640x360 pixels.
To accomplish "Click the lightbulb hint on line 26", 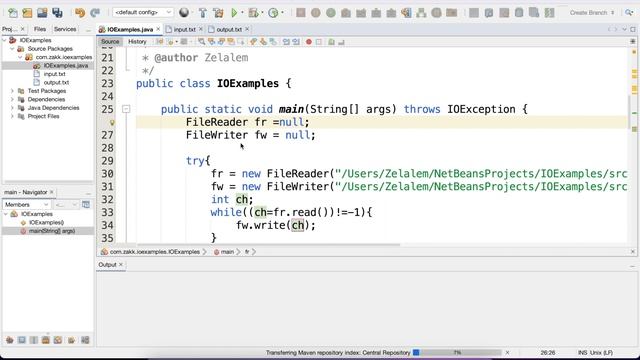I will [112, 122].
